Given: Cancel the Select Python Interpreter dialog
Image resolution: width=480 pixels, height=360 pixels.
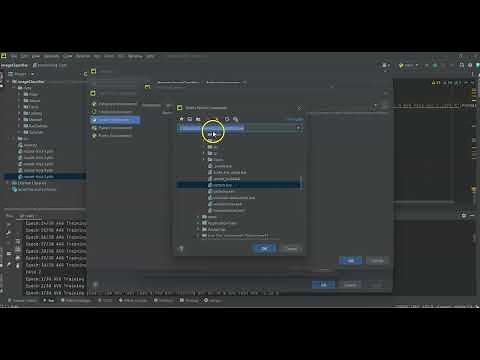Looking at the screenshot, I should 292,248.
